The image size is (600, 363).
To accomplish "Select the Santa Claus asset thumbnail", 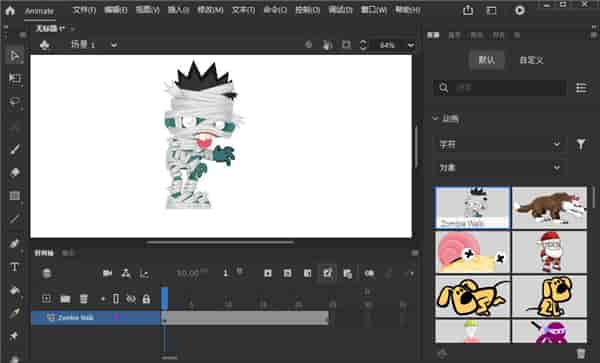I will tap(549, 252).
